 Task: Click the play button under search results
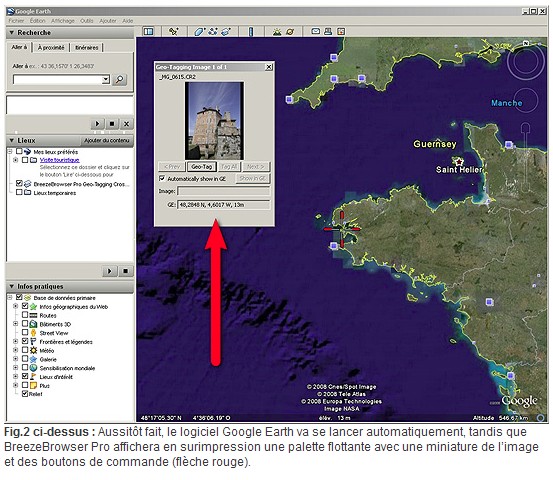[97, 124]
